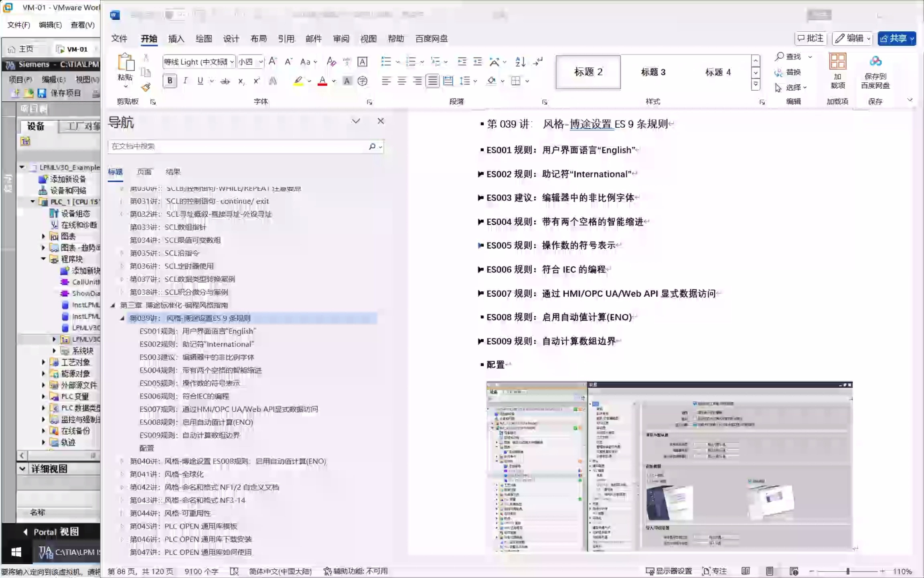Switch to the 页面 tab in navigation pane

click(x=144, y=172)
